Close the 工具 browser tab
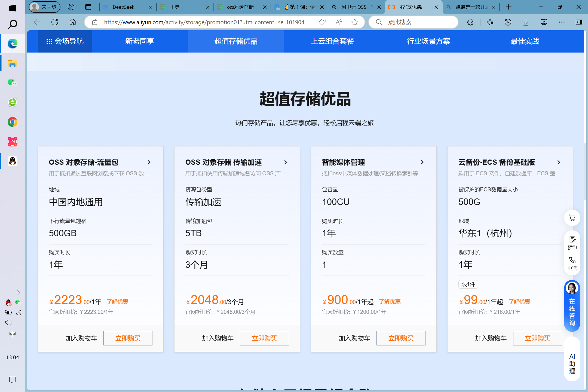 208,7
